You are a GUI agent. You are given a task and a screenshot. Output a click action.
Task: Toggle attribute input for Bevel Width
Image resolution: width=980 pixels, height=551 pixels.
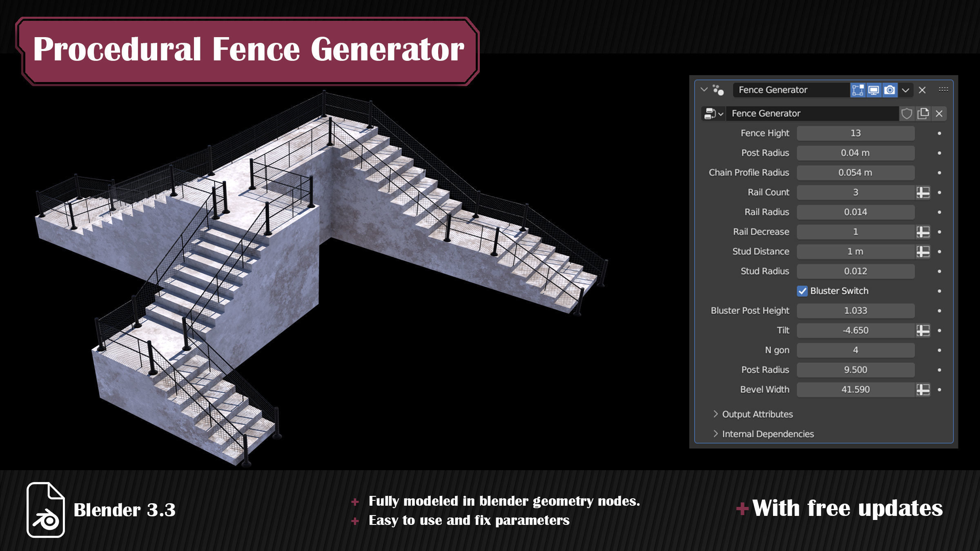click(923, 389)
